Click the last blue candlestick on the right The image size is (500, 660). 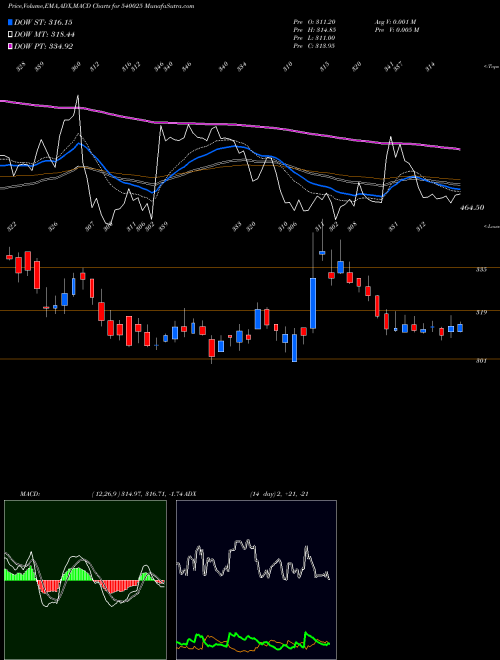[x=460, y=327]
